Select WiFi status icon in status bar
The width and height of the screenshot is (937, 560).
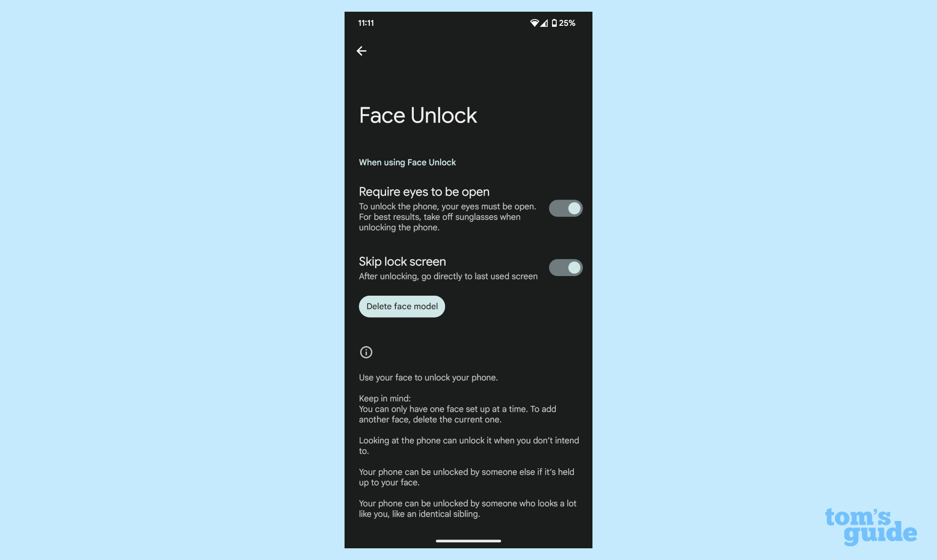pos(533,22)
